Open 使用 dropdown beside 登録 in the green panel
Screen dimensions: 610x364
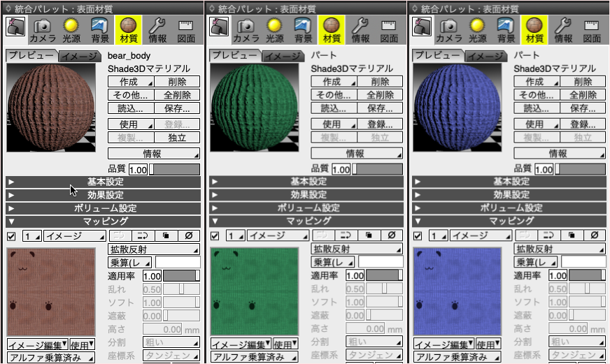coord(334,124)
